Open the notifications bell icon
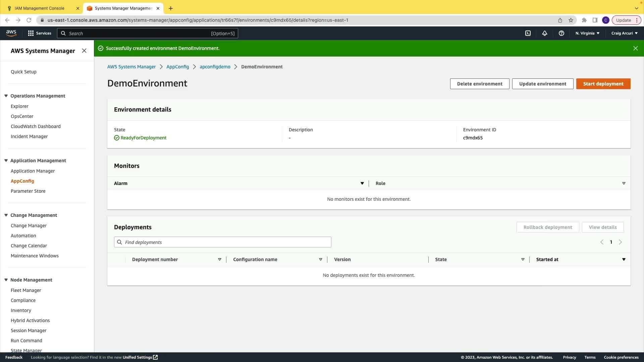The image size is (644, 362). coord(544,33)
